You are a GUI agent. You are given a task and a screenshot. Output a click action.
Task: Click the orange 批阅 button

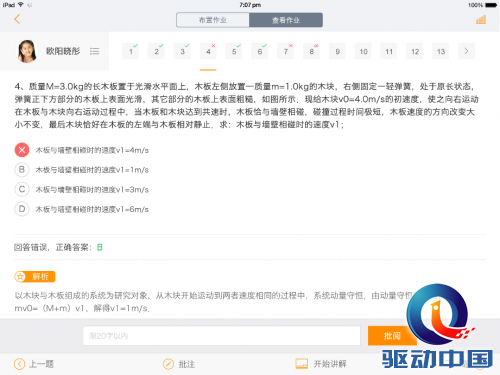point(392,336)
